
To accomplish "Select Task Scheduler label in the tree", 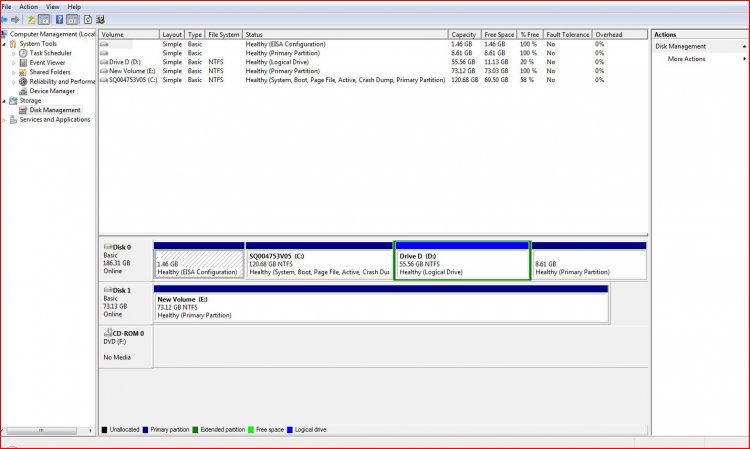I will tap(51, 53).
